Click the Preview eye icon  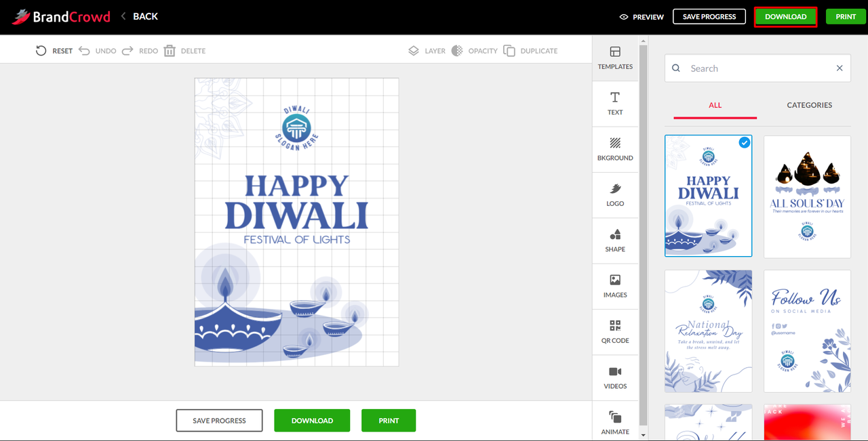624,17
